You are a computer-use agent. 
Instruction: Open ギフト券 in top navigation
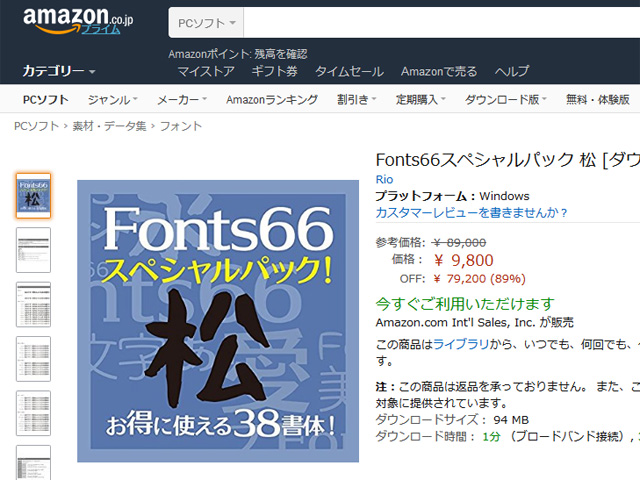(x=274, y=71)
